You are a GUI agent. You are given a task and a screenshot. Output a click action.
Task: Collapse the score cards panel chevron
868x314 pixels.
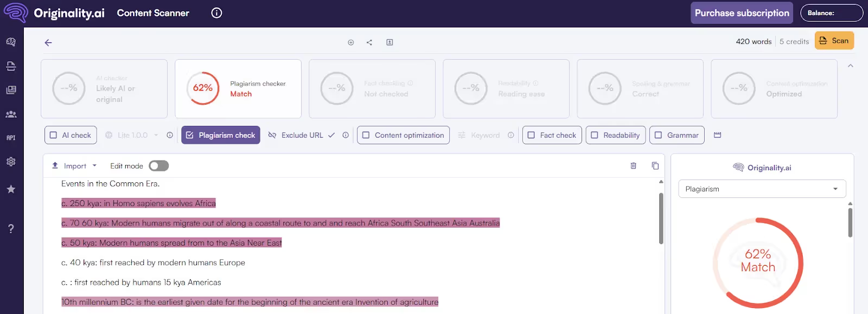tap(850, 66)
